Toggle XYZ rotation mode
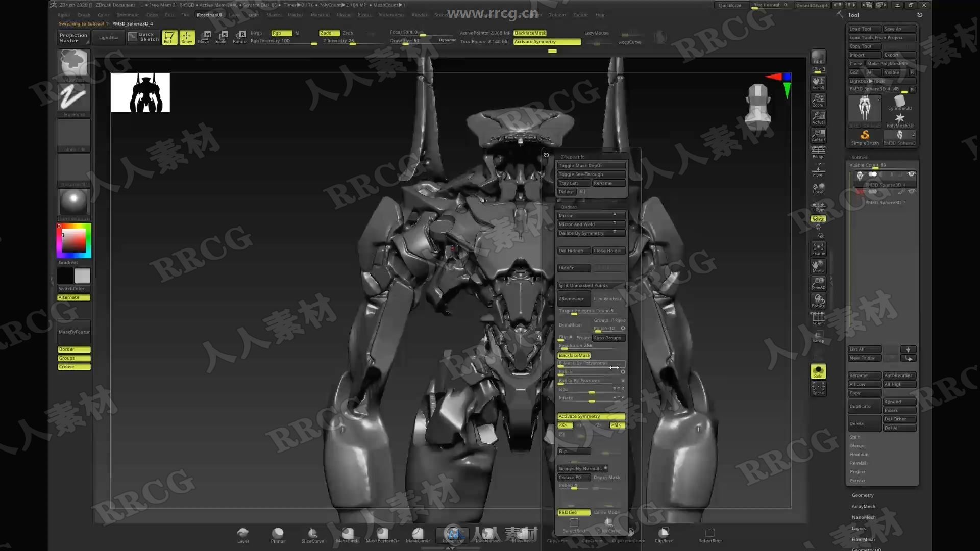The height and width of the screenshot is (551, 980). coord(818,218)
